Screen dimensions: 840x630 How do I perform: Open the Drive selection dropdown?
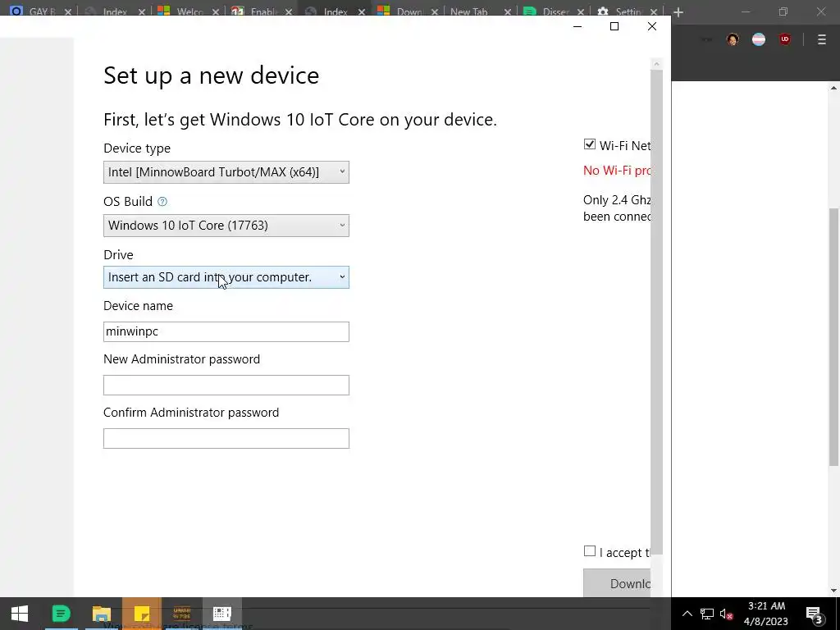(226, 277)
